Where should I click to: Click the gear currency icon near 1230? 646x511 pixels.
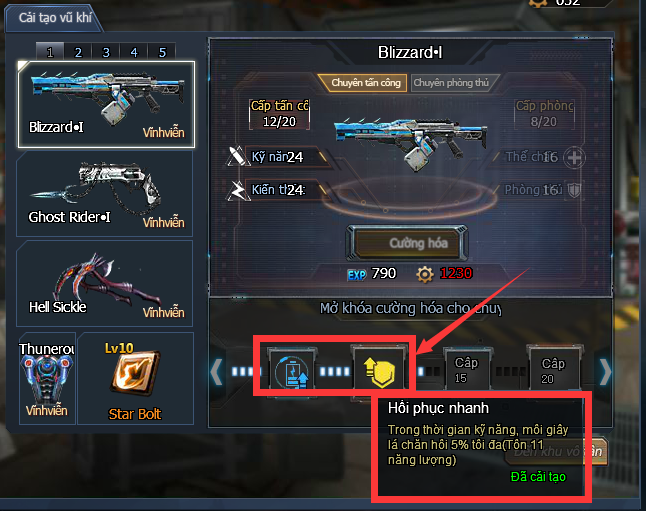(425, 274)
